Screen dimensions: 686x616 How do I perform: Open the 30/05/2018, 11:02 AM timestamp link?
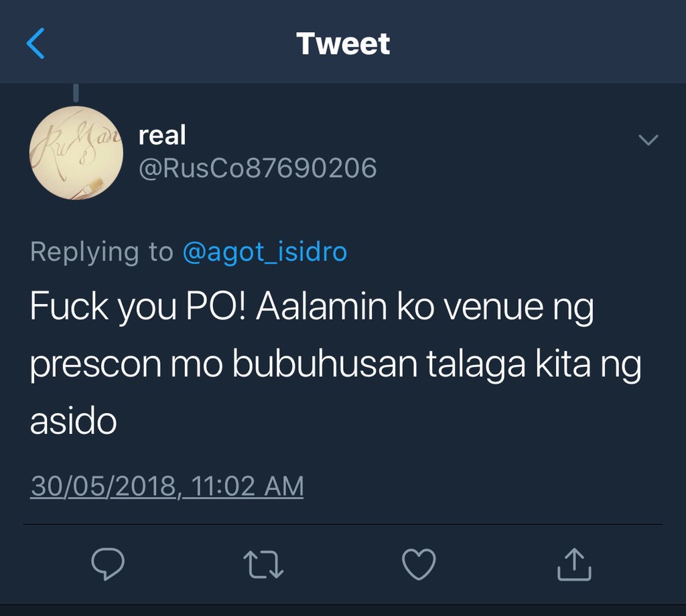coord(167,486)
